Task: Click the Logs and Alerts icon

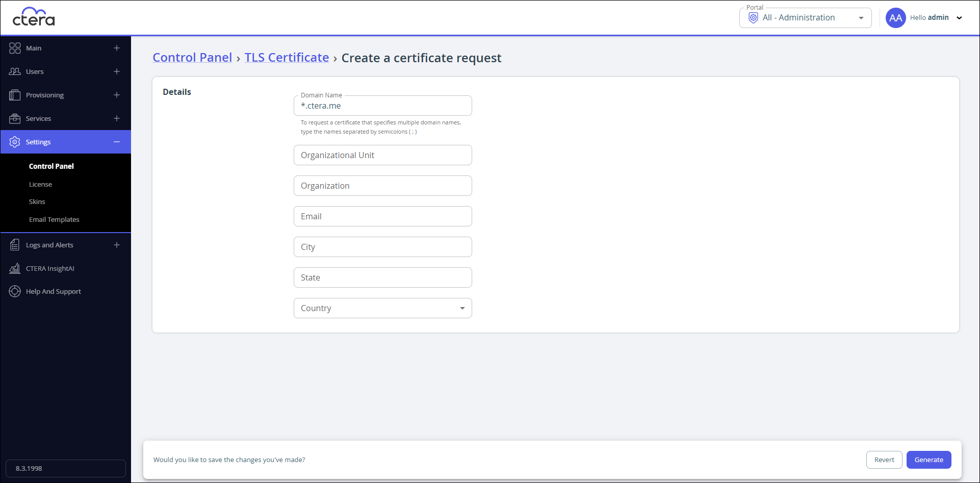Action: 15,245
